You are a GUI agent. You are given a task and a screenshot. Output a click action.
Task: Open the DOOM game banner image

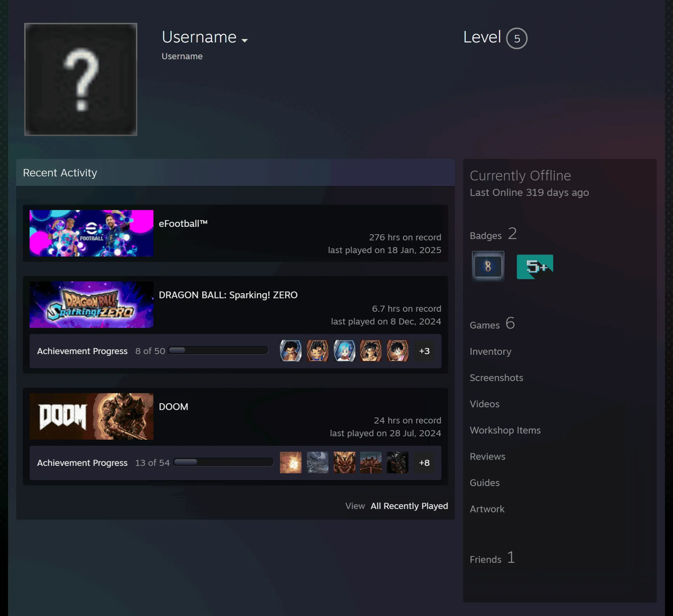(91, 417)
